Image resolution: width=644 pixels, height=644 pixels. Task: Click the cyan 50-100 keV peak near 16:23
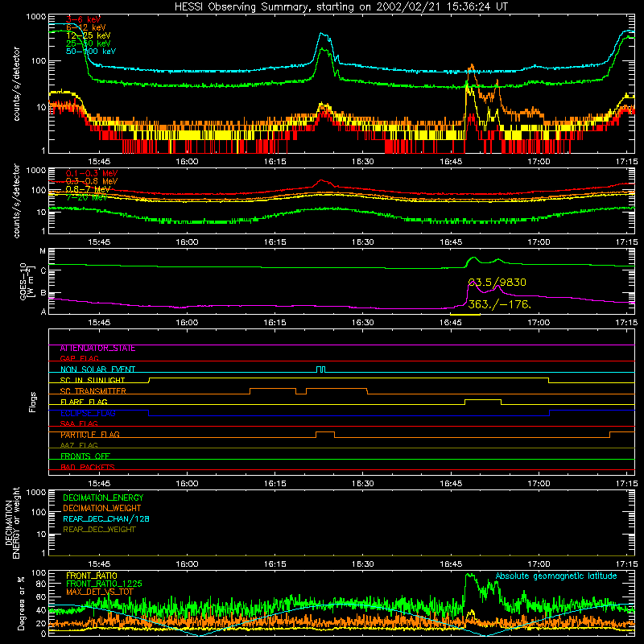coord(323,35)
